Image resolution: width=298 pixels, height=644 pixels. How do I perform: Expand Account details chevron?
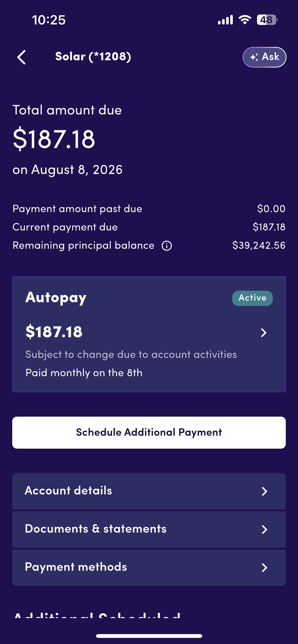click(264, 491)
